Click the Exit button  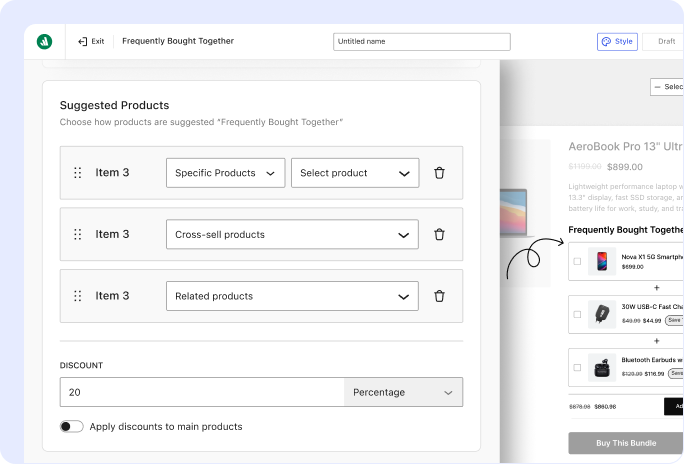pos(91,41)
